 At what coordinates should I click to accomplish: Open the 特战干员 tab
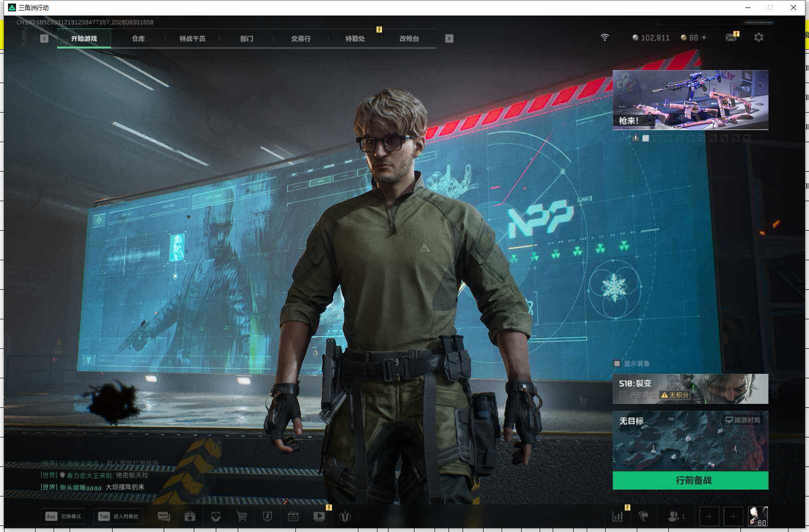[x=192, y=39]
